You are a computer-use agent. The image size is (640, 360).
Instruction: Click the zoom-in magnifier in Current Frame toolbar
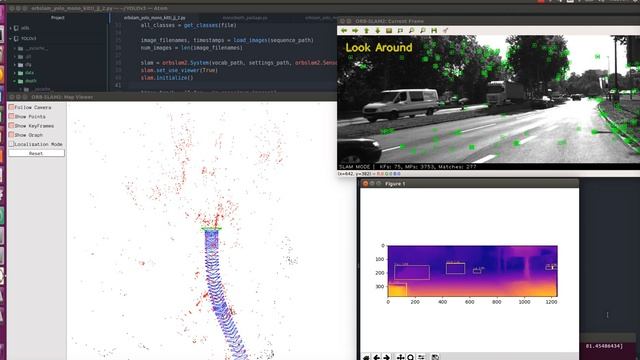[411, 31]
